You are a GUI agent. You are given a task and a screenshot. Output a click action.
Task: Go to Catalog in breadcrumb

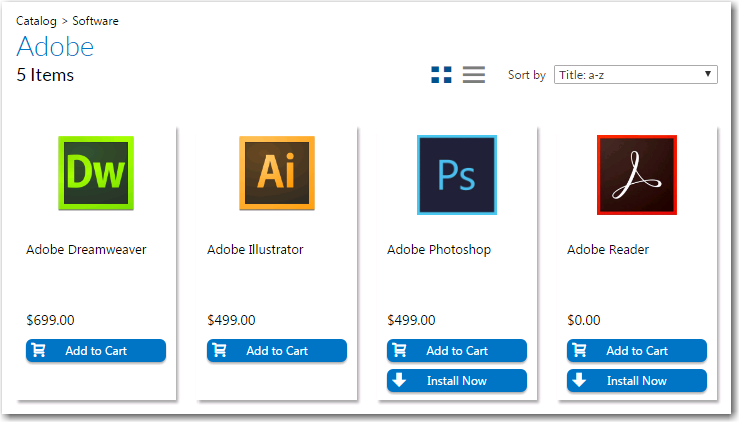pos(37,21)
